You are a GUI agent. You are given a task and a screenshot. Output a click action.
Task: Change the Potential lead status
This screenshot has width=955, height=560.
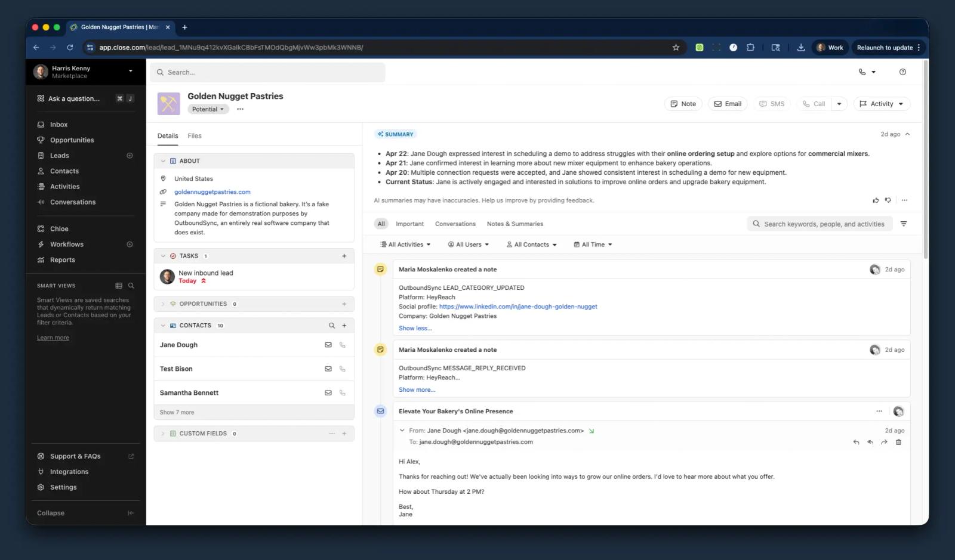click(x=208, y=109)
